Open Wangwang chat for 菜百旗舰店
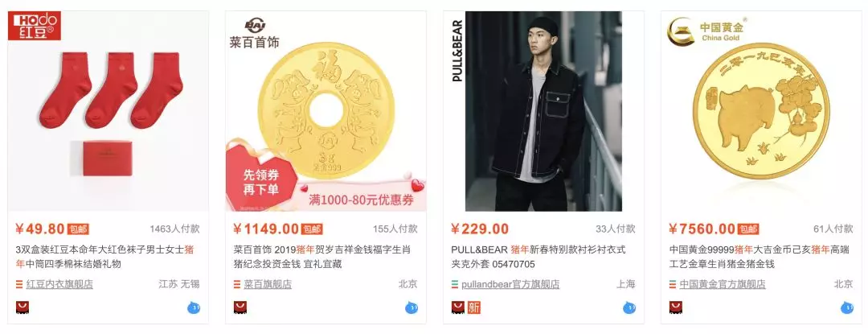 click(x=411, y=308)
